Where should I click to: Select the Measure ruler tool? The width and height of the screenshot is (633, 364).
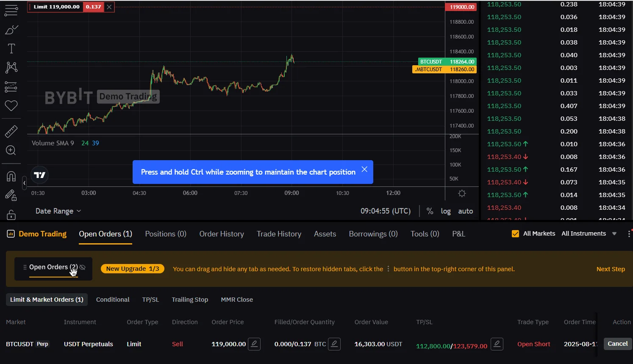point(11,132)
